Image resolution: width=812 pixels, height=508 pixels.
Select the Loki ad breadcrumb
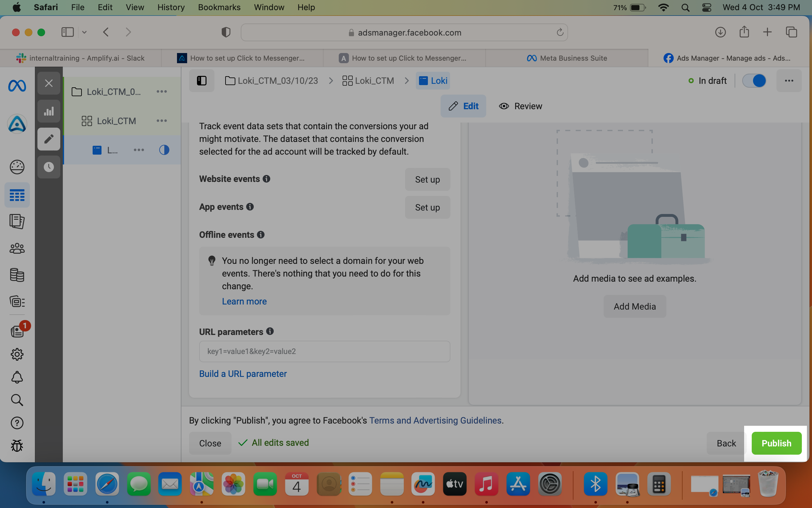point(433,81)
